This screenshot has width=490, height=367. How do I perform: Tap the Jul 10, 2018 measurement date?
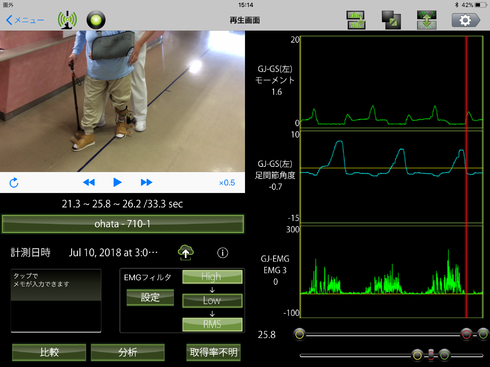[113, 253]
